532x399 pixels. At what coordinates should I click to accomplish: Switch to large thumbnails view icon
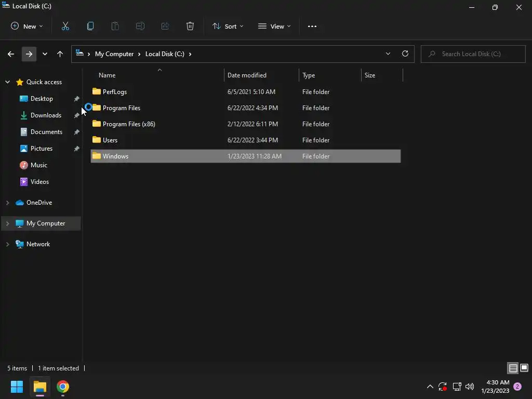524,368
